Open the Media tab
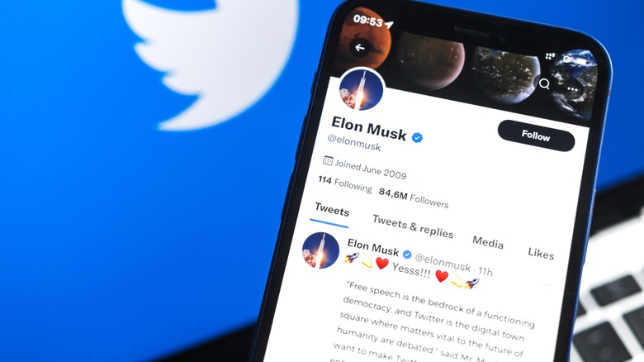This screenshot has width=644, height=362. click(487, 242)
